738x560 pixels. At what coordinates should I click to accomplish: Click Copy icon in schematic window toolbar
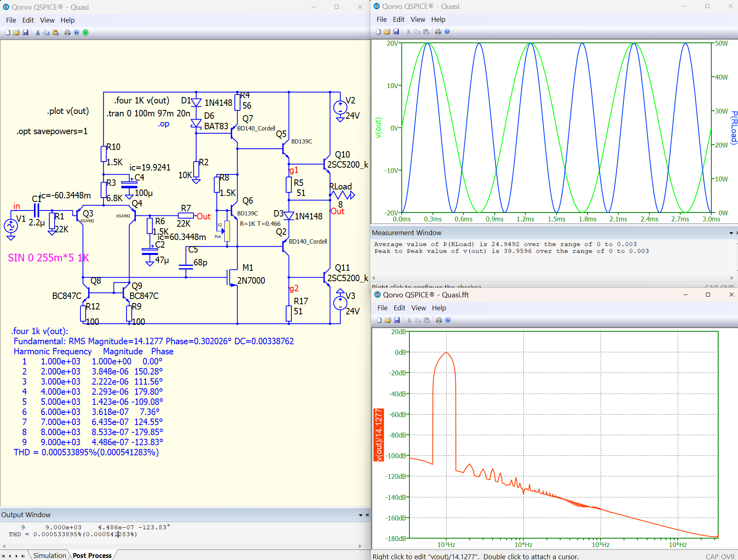coord(46,32)
